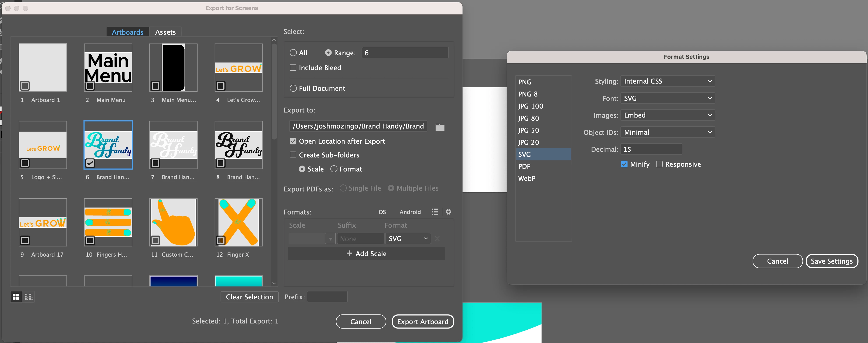The height and width of the screenshot is (343, 868).
Task: Switch to large thumbnail view
Action: [16, 297]
